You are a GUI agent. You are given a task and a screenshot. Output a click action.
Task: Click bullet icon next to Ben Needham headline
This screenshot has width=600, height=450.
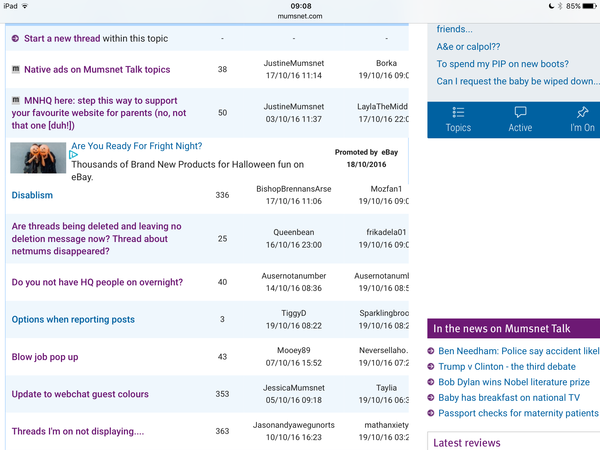pos(430,351)
